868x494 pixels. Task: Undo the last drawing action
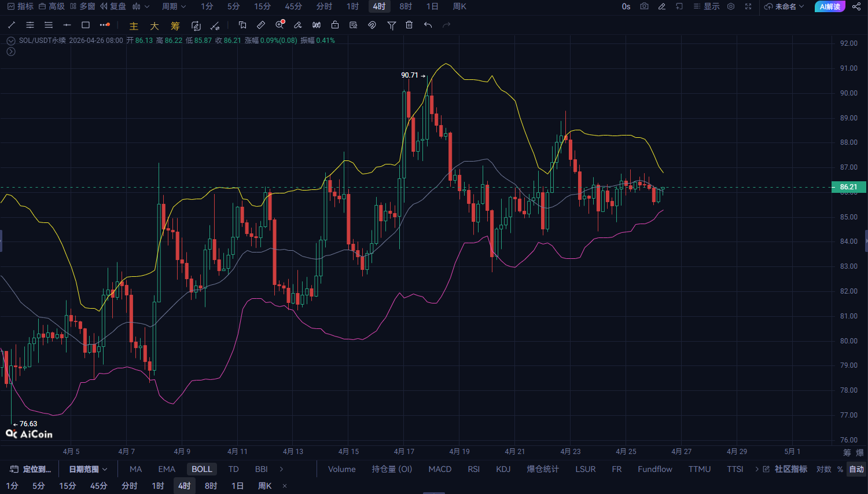(428, 25)
